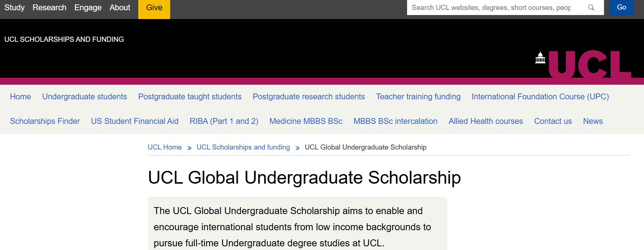Open RIBA (Part 1 and 2) page
Image resolution: width=644 pixels, height=250 pixels.
tap(224, 121)
